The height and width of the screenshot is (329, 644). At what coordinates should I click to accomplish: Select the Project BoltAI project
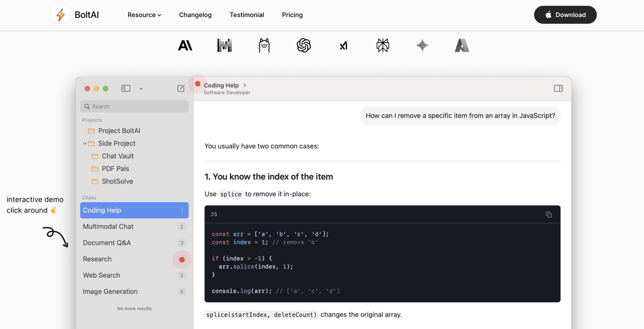pyautogui.click(x=119, y=131)
